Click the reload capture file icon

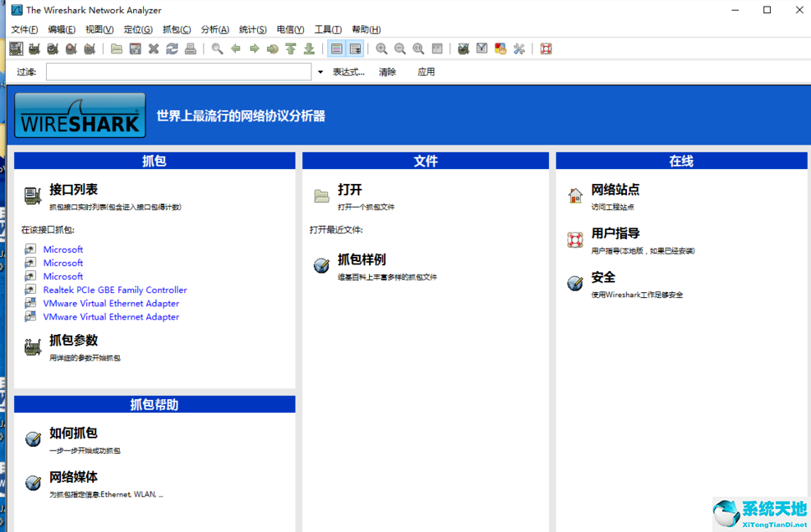click(x=171, y=48)
